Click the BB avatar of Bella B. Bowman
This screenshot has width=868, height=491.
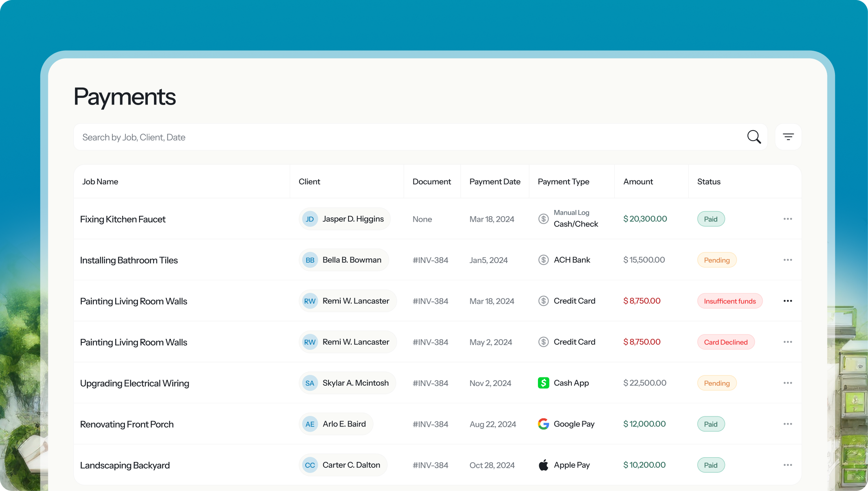(310, 260)
